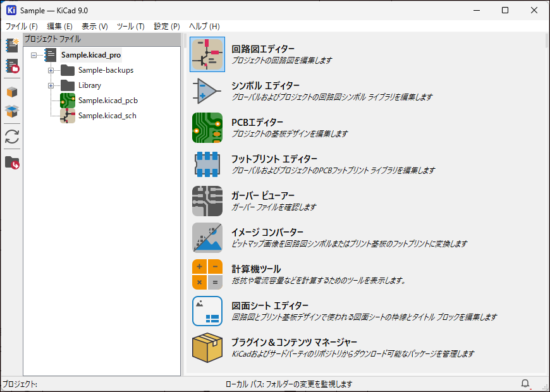The height and width of the screenshot is (392, 550).
Task: Open the ツール (T) menu
Action: pyautogui.click(x=130, y=26)
